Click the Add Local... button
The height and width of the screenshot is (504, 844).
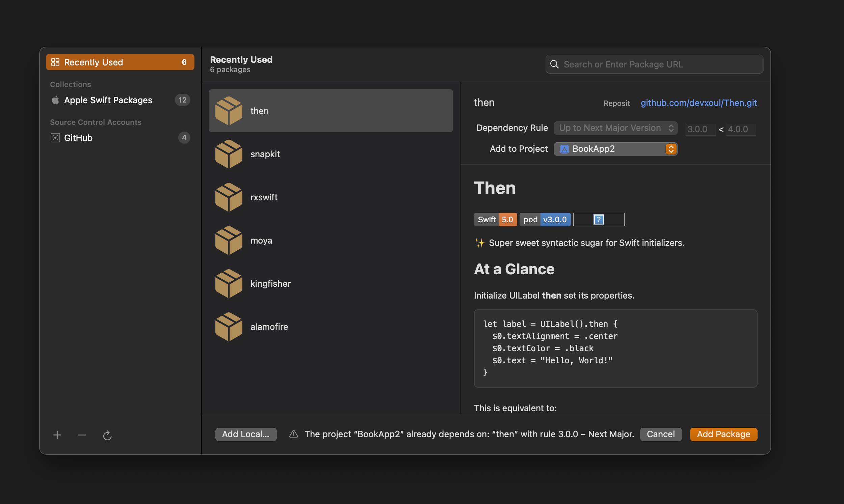(x=246, y=434)
